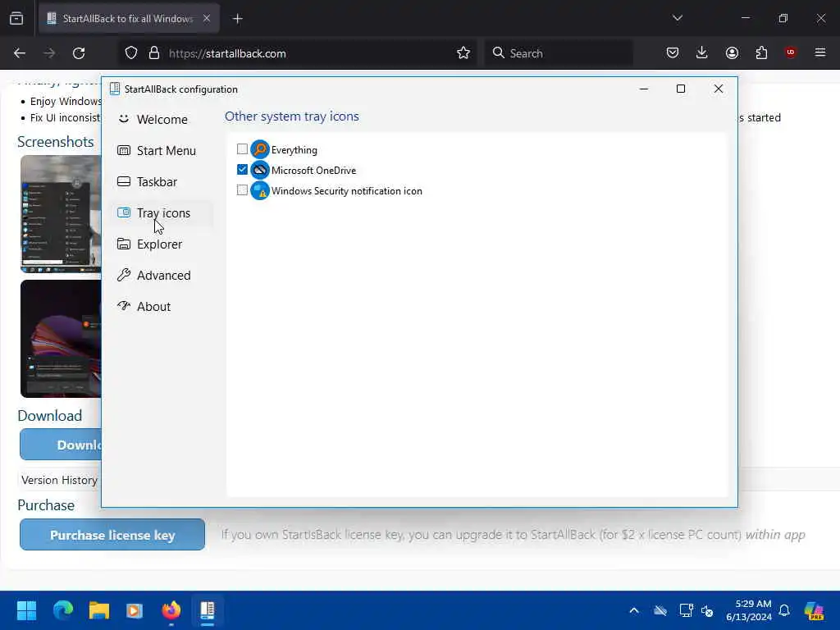This screenshot has height=630, width=840.
Task: Enable the Everything tray icon checkbox
Action: tap(242, 149)
